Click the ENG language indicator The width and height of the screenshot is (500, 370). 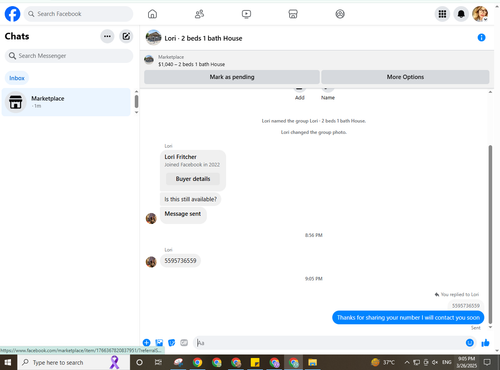(447, 362)
